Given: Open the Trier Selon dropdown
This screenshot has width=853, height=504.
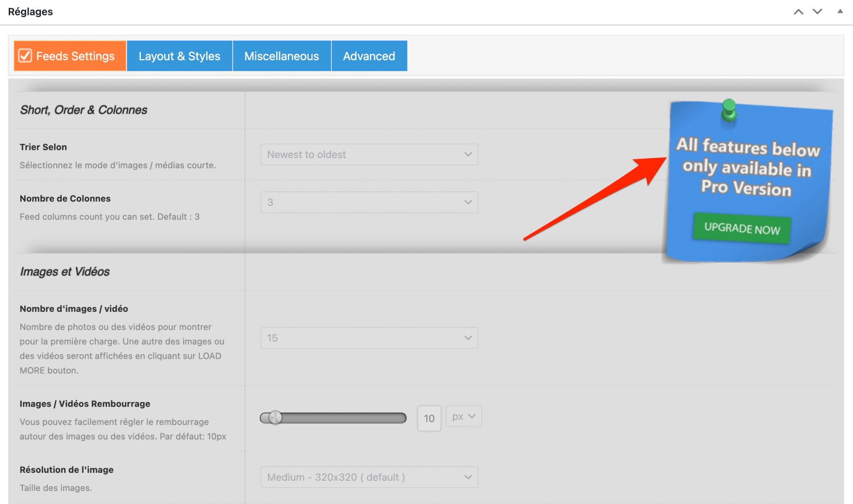Looking at the screenshot, I should (x=369, y=154).
